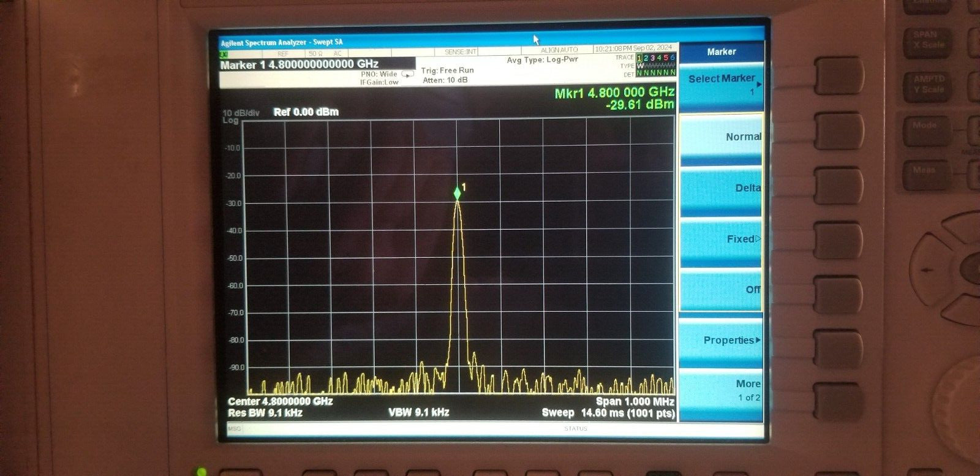Click the DET row detector indicators
980x476 pixels.
[x=656, y=73]
